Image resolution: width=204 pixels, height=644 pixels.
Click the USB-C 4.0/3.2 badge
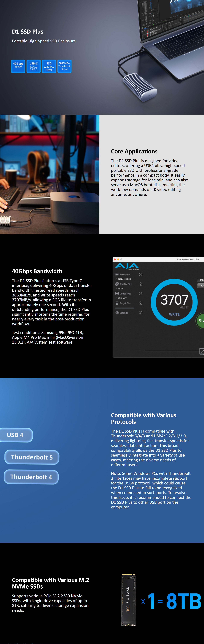[x=34, y=66]
